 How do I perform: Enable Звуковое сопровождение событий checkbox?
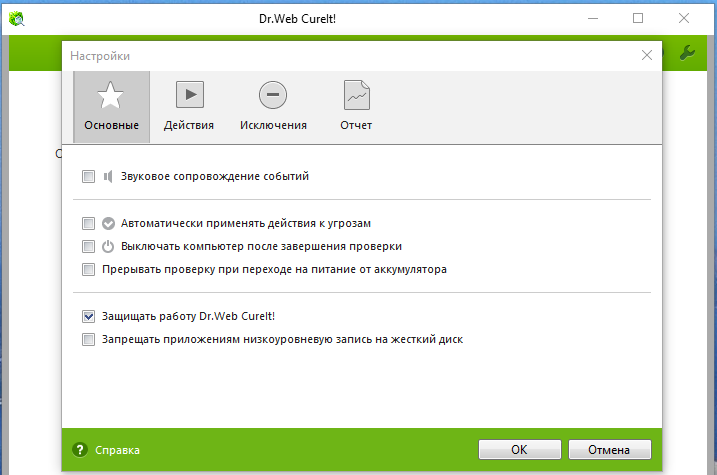[x=88, y=176]
